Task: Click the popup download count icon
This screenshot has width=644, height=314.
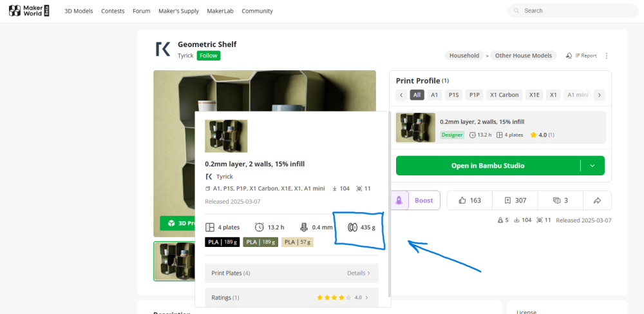Action: 335,189
